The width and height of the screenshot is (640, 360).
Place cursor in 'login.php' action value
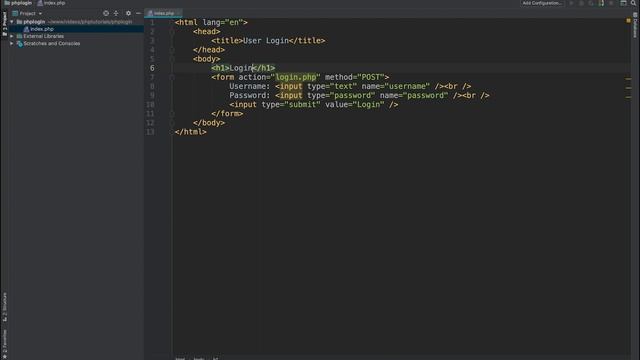296,77
